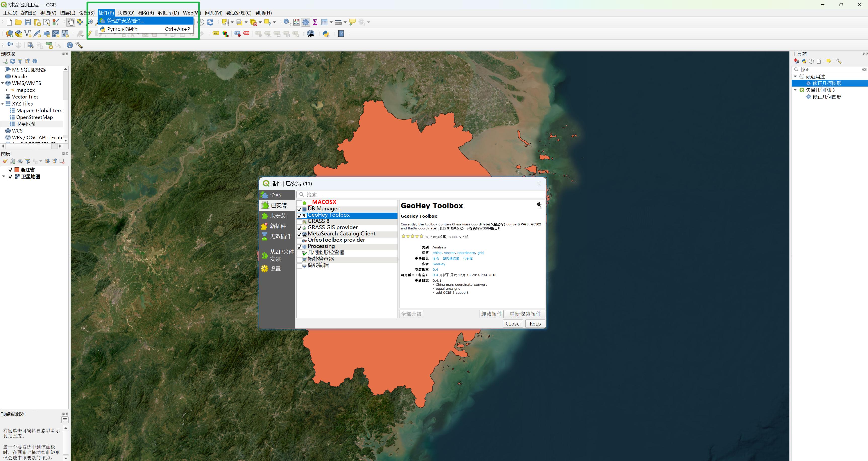
Task: Collapse the XYZ Tiles tree node
Action: coord(3,104)
